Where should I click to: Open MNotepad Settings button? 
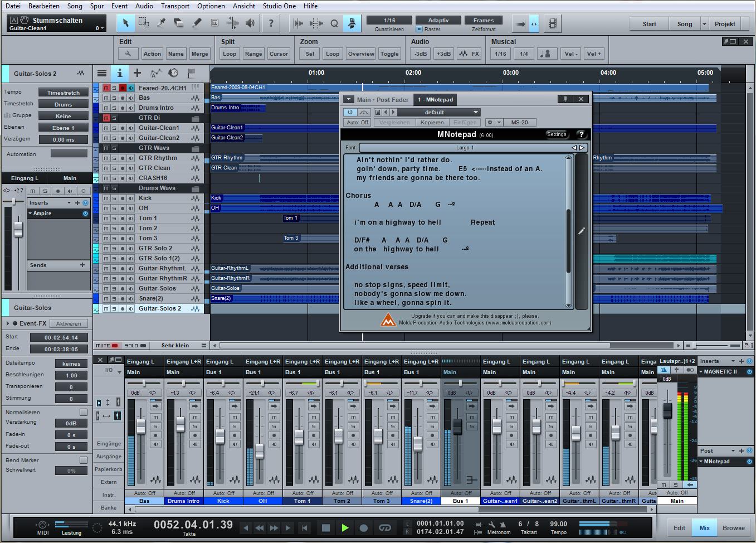pyautogui.click(x=557, y=134)
